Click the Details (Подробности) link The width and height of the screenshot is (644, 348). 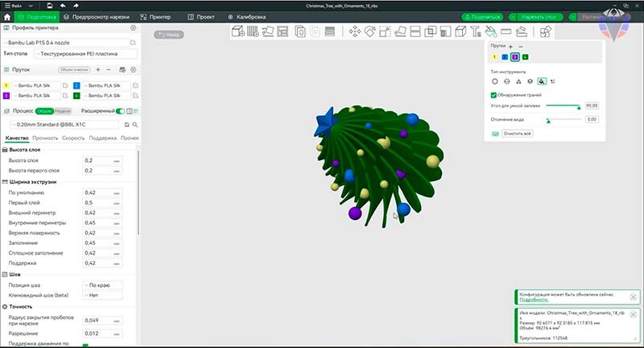[534, 300]
